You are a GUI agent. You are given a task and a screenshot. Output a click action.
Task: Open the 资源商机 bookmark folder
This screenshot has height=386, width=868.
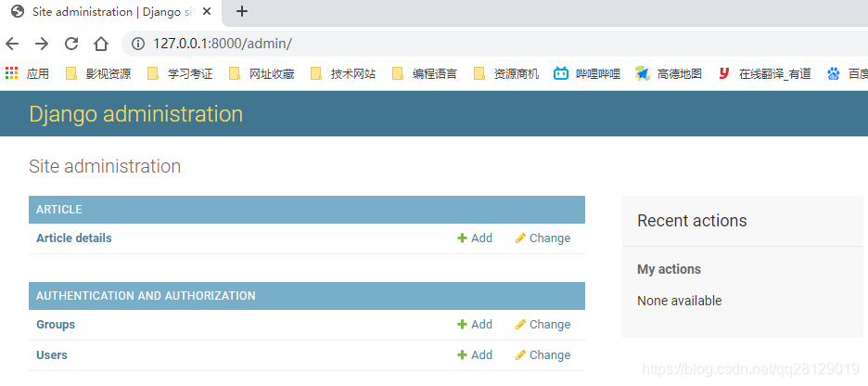pos(506,73)
